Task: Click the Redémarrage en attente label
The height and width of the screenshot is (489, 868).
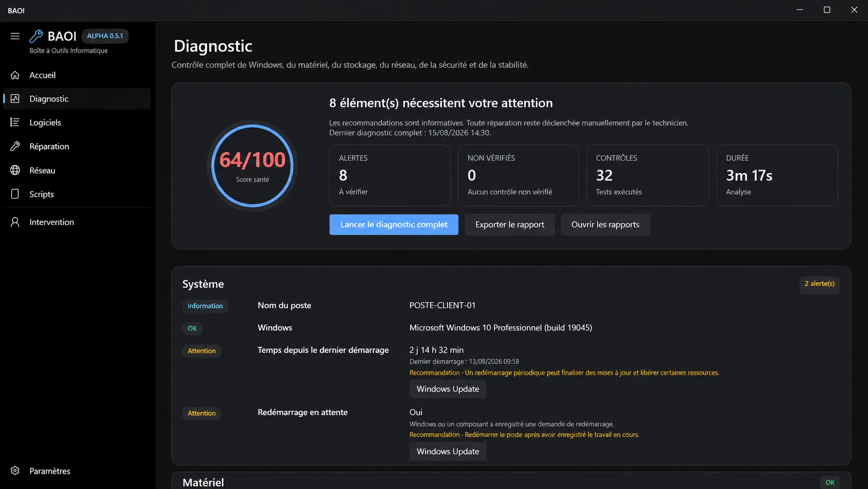Action: [303, 412]
